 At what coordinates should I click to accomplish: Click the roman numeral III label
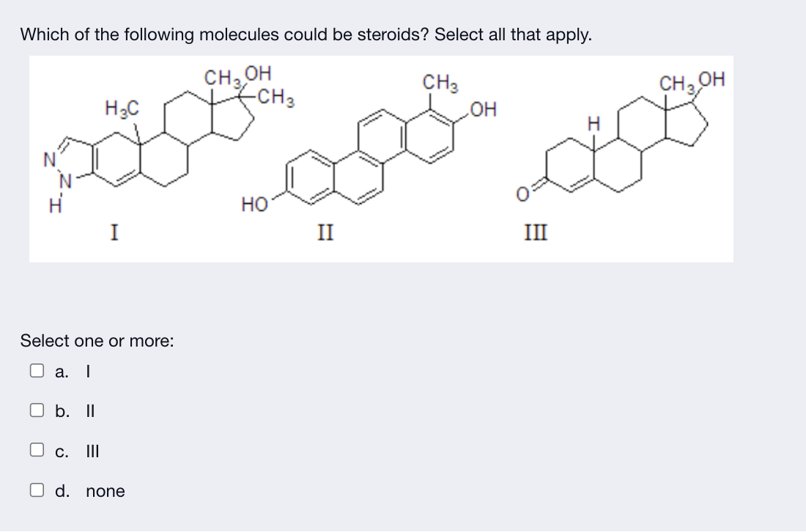(536, 233)
